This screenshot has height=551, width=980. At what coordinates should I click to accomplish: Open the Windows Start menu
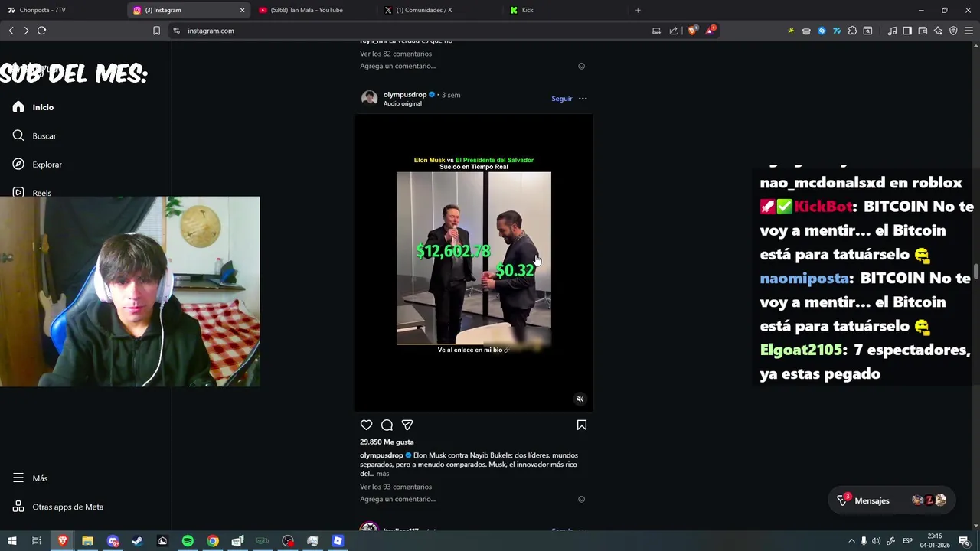(11, 541)
